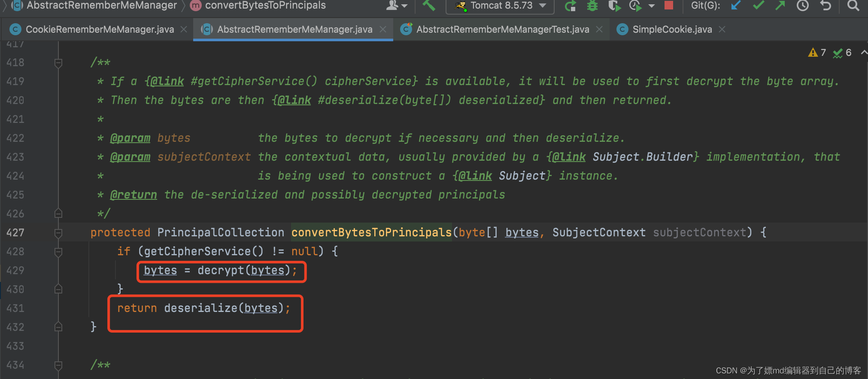This screenshot has width=868, height=379.
Task: Click the @param bytes tag on line 422
Action: tap(130, 138)
